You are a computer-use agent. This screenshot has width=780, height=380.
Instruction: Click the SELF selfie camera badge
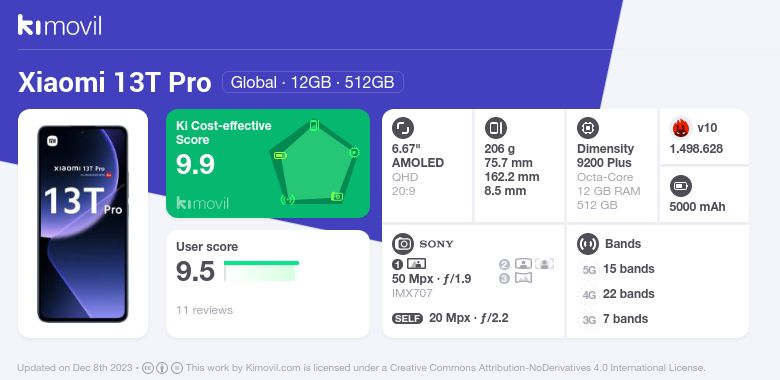(407, 319)
